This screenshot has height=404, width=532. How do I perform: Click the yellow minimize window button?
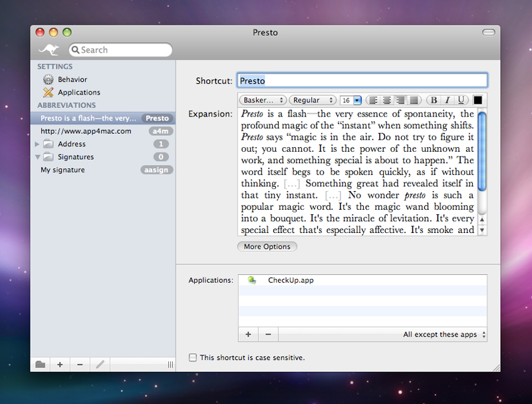click(54, 32)
